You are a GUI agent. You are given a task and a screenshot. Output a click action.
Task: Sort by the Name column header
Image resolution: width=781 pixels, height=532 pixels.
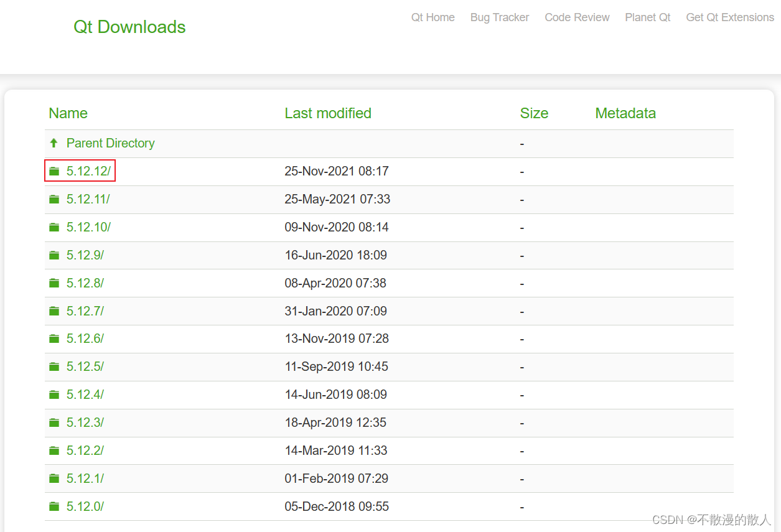[x=68, y=113]
